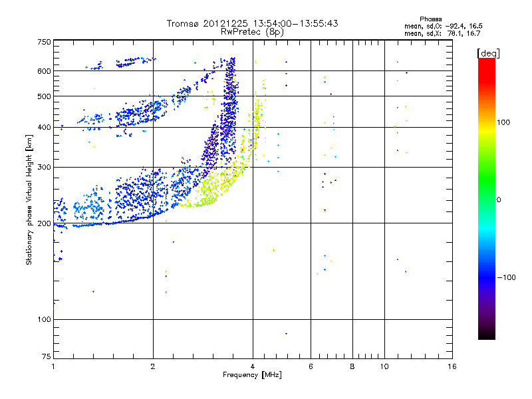Click the y-axis tick label '750'

45,42
